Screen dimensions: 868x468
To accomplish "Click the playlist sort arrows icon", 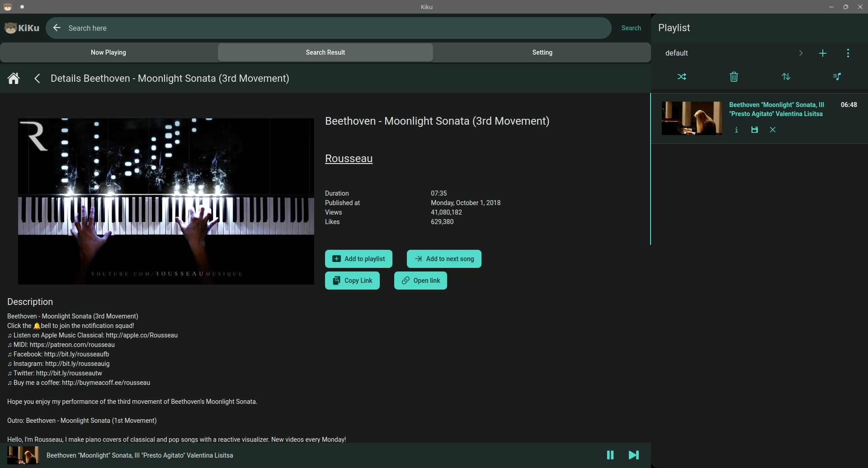I will (786, 77).
